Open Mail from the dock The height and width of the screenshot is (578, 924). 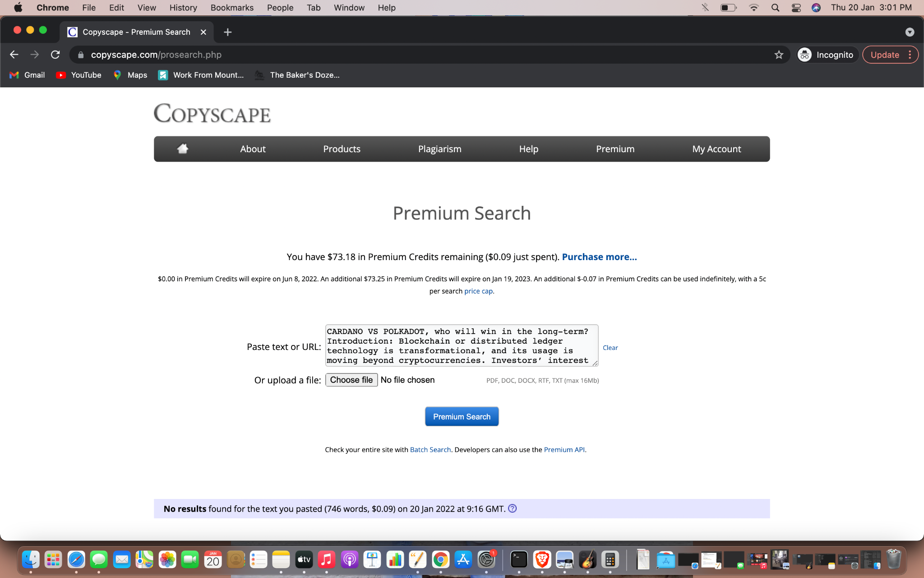point(122,560)
